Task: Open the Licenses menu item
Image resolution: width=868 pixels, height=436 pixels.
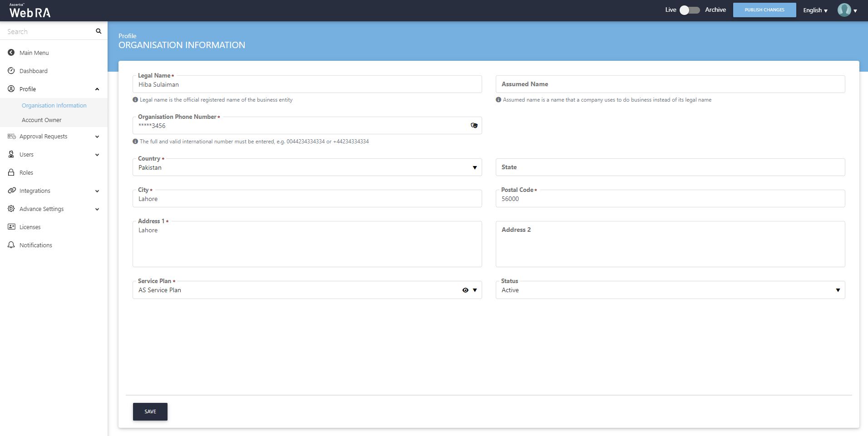Action: click(30, 227)
